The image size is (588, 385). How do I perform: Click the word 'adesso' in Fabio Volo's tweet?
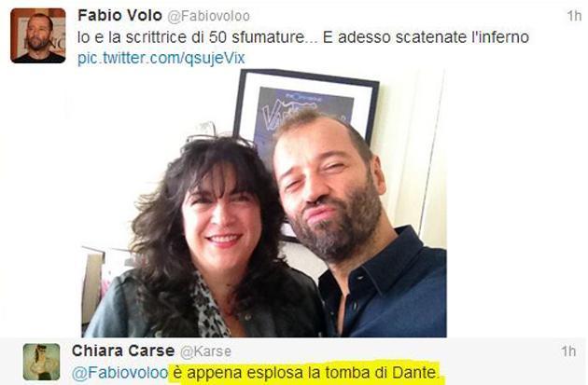click(364, 37)
